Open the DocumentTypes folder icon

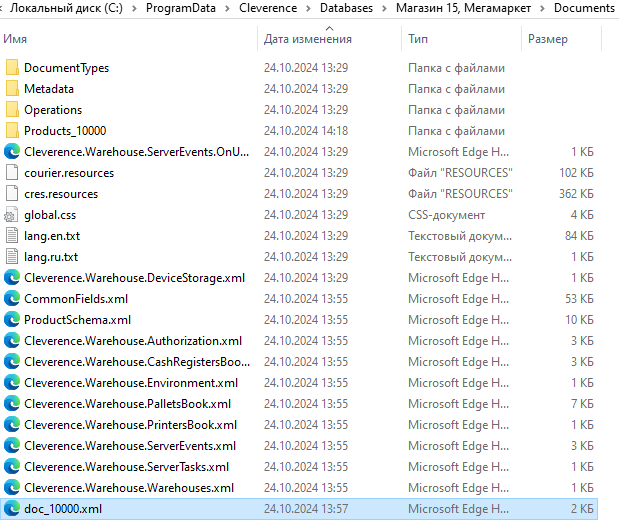12,67
